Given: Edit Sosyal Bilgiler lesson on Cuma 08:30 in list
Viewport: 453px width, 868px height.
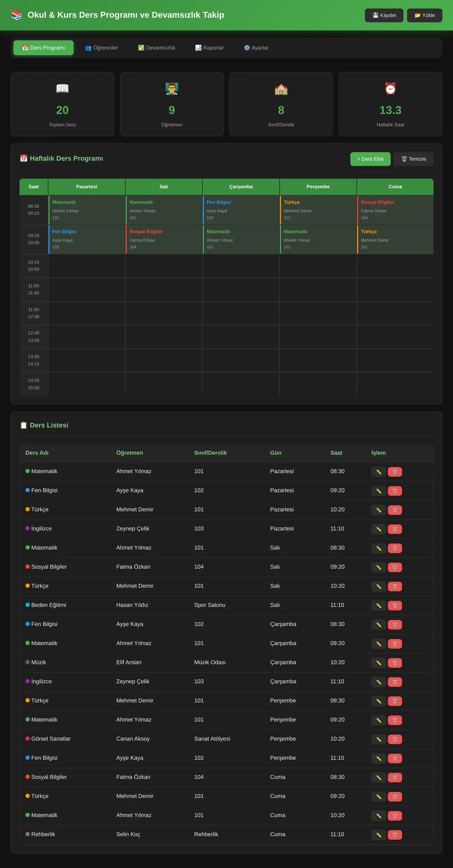Looking at the screenshot, I should [379, 777].
